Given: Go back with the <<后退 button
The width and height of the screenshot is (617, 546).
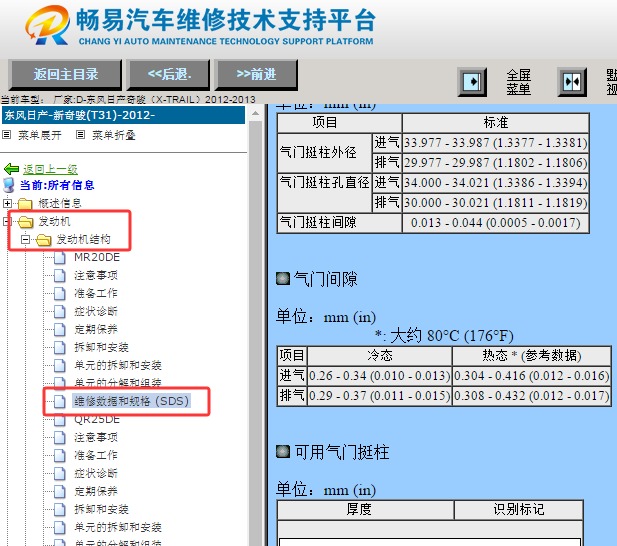Looking at the screenshot, I should pos(168,74).
